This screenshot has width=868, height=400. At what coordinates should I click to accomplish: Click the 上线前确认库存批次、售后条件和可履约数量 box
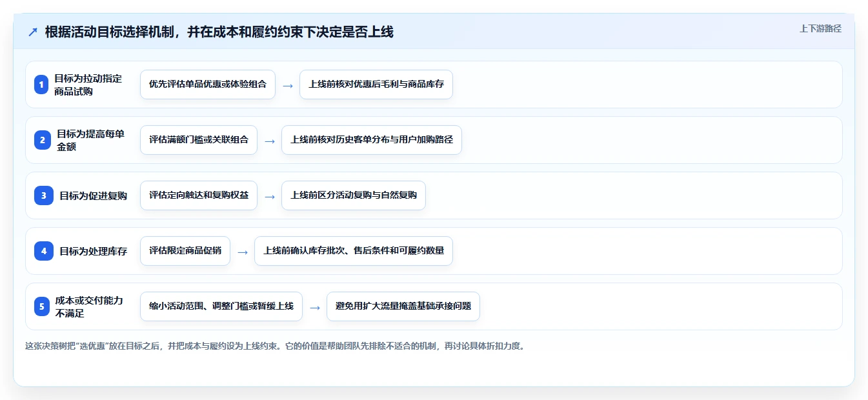(354, 251)
